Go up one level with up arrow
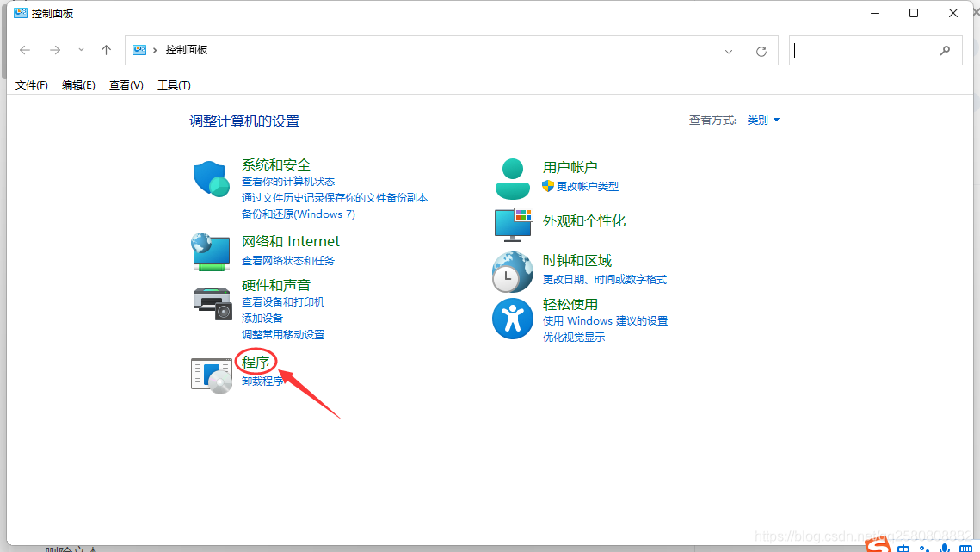 point(106,50)
